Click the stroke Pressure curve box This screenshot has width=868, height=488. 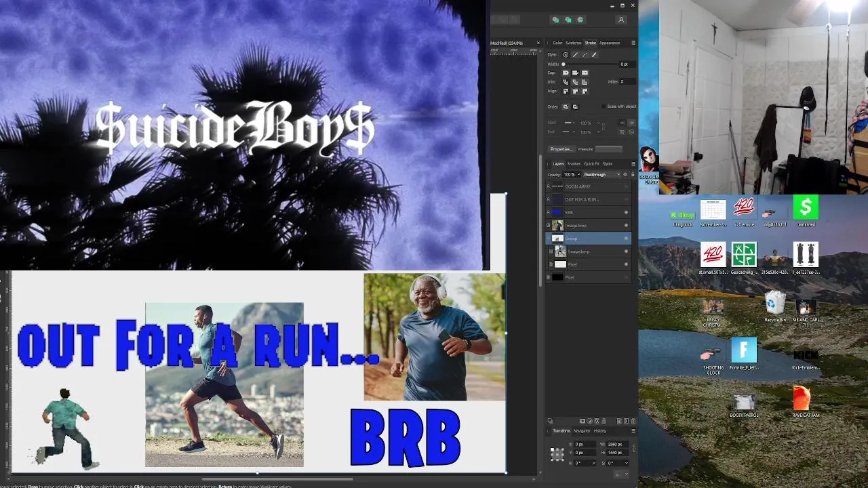pos(609,149)
